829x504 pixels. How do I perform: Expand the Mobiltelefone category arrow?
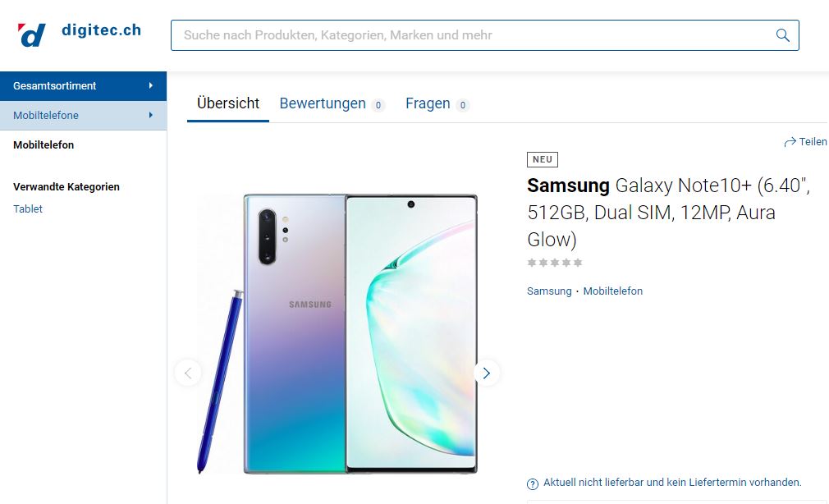(x=151, y=115)
